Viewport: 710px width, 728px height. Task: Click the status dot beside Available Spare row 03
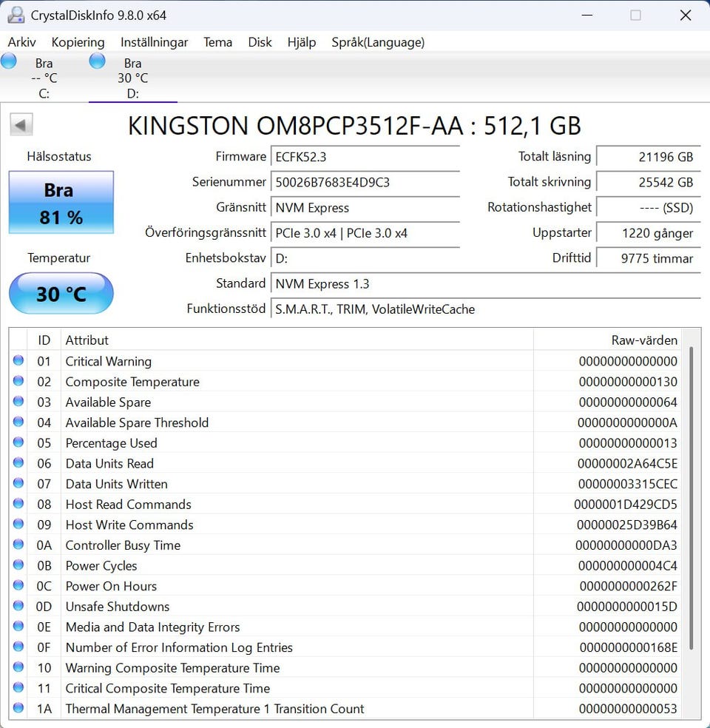[18, 401]
